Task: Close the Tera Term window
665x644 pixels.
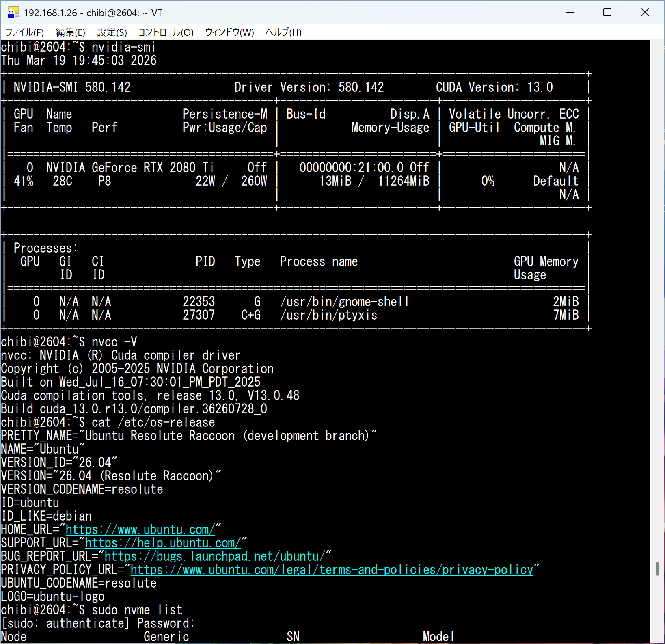Action: tap(645, 13)
